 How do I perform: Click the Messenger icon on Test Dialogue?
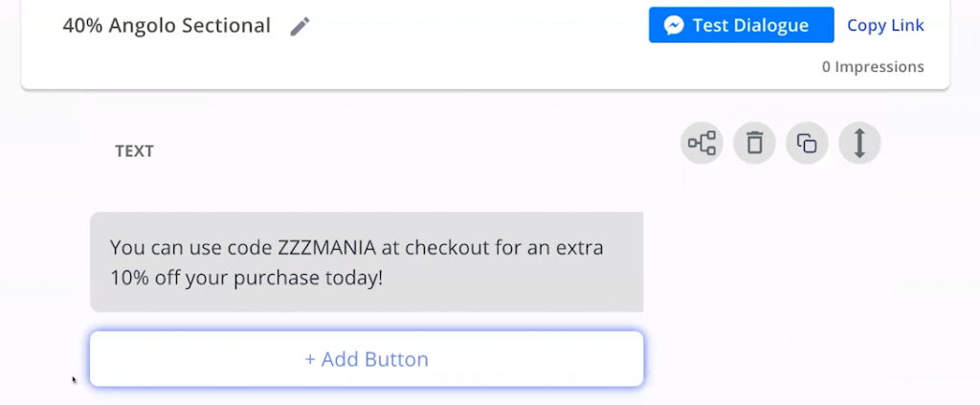[x=674, y=26]
